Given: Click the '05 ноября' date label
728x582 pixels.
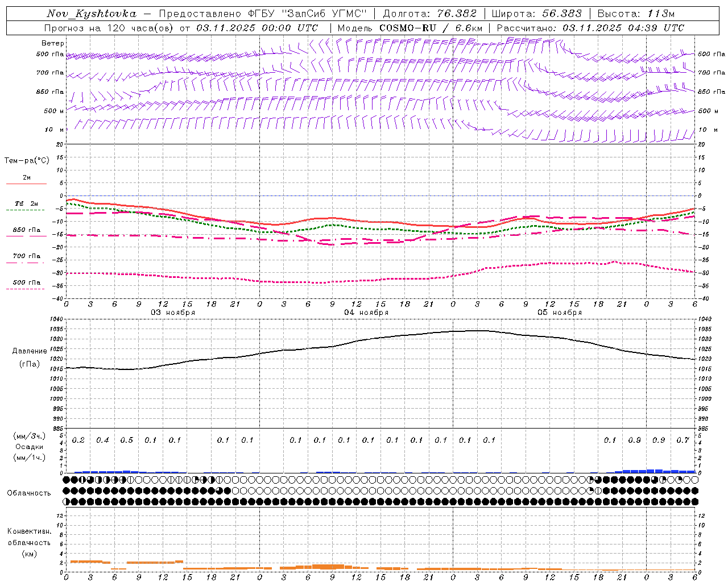Looking at the screenshot, I should pos(560,313).
